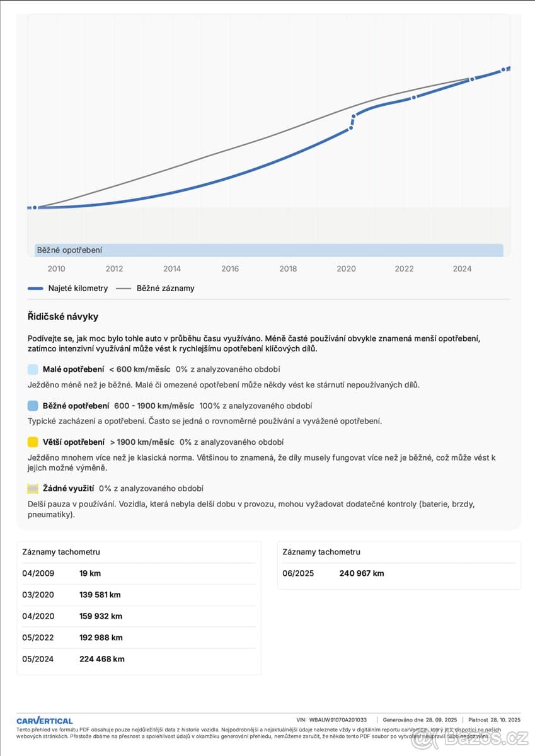Click the carVertical logo in footer

(45, 720)
